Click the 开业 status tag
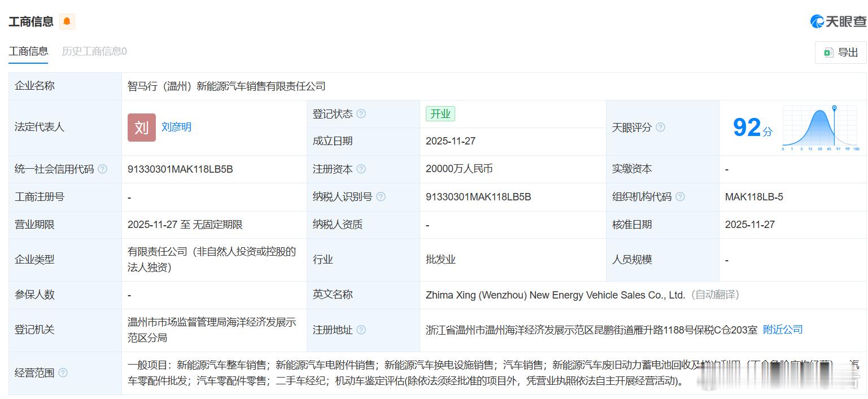The width and height of the screenshot is (868, 399). [440, 113]
